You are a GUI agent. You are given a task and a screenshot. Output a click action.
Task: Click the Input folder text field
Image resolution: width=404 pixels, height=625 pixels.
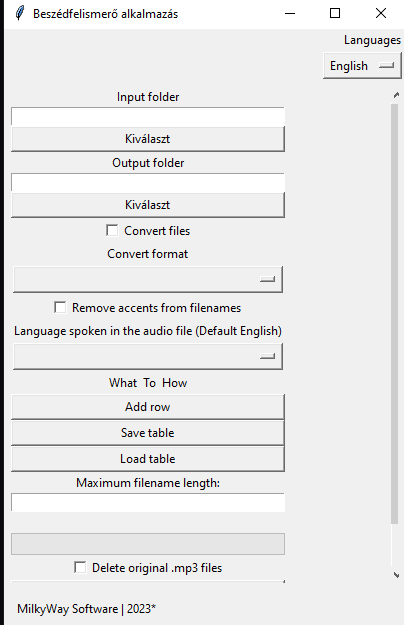click(x=148, y=116)
